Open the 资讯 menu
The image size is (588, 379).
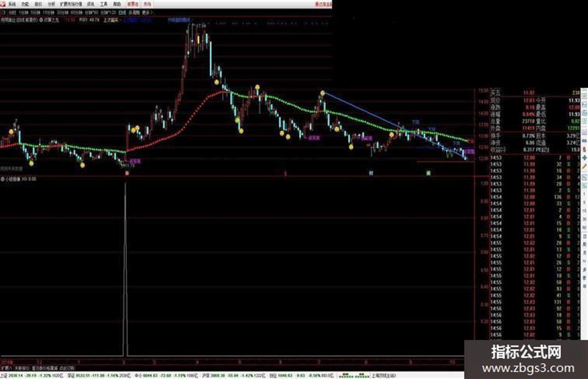pos(91,4)
